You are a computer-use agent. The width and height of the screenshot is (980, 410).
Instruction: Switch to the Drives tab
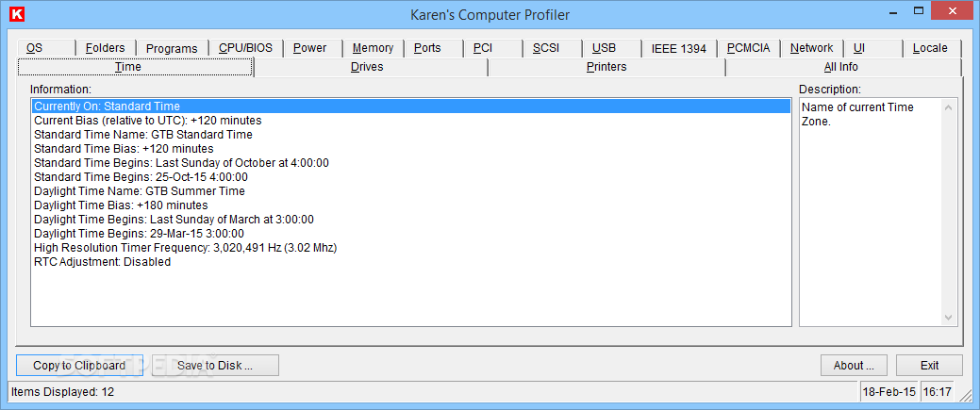(x=371, y=67)
